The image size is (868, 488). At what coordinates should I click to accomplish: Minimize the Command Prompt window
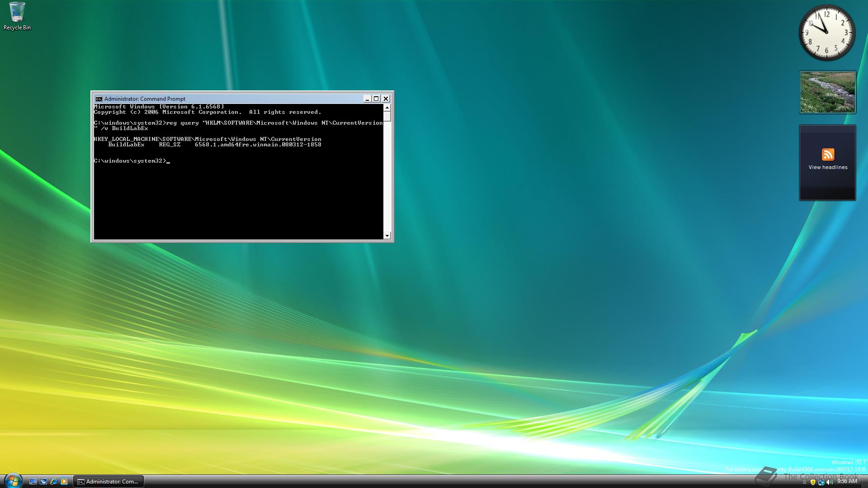pos(368,99)
